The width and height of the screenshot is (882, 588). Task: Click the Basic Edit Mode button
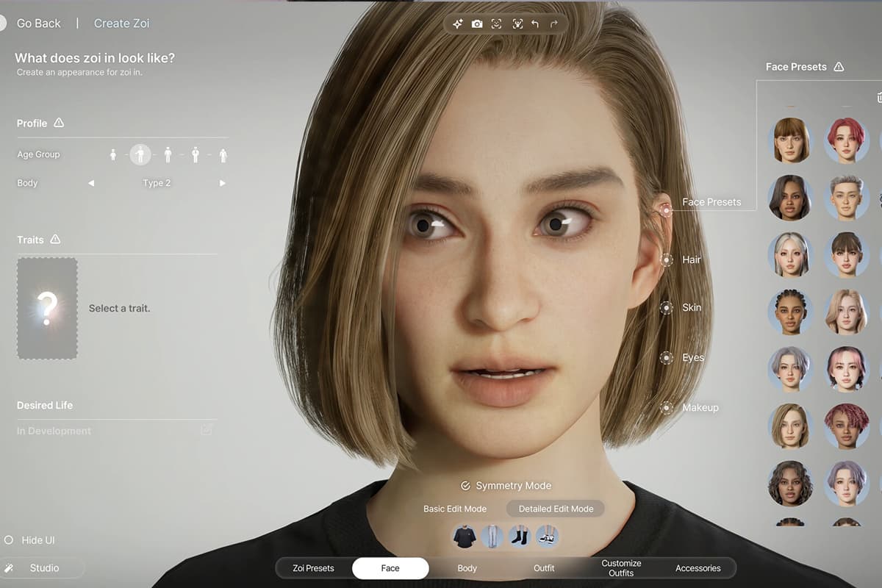(455, 509)
